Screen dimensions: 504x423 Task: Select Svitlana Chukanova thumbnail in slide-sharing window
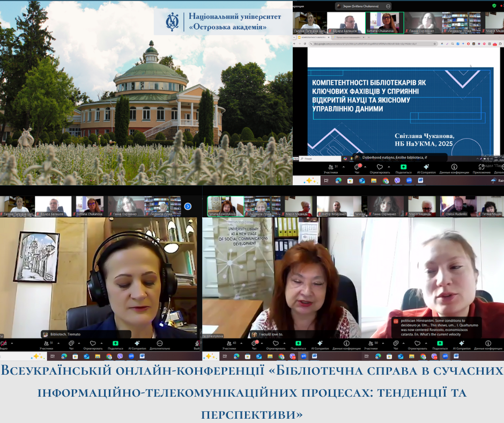tap(385, 23)
